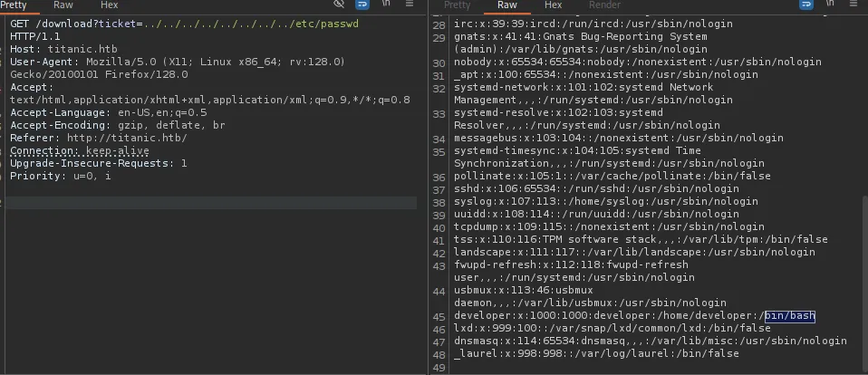Open response Pretty tab
868x375 pixels.
point(457,5)
